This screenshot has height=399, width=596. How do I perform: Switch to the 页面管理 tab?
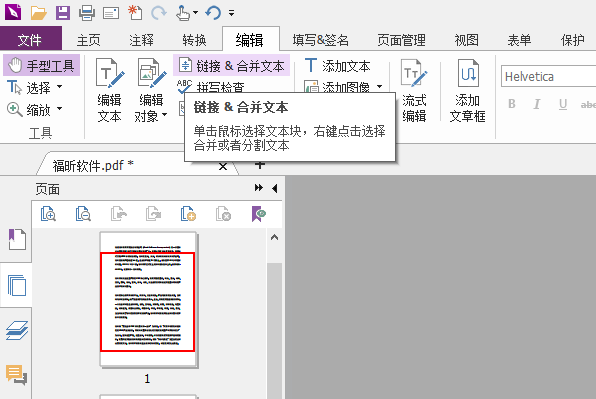pos(401,40)
